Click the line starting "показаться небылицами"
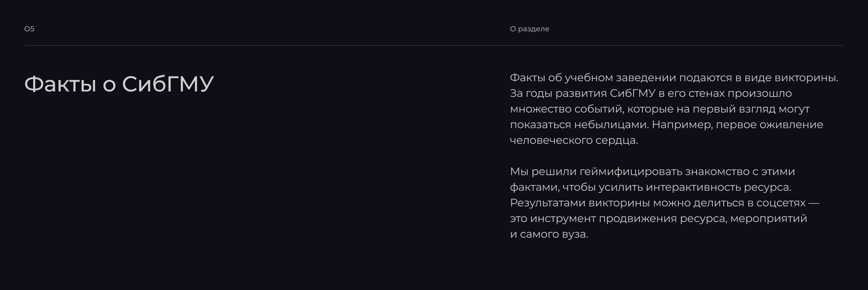The image size is (868, 290). pos(666,125)
